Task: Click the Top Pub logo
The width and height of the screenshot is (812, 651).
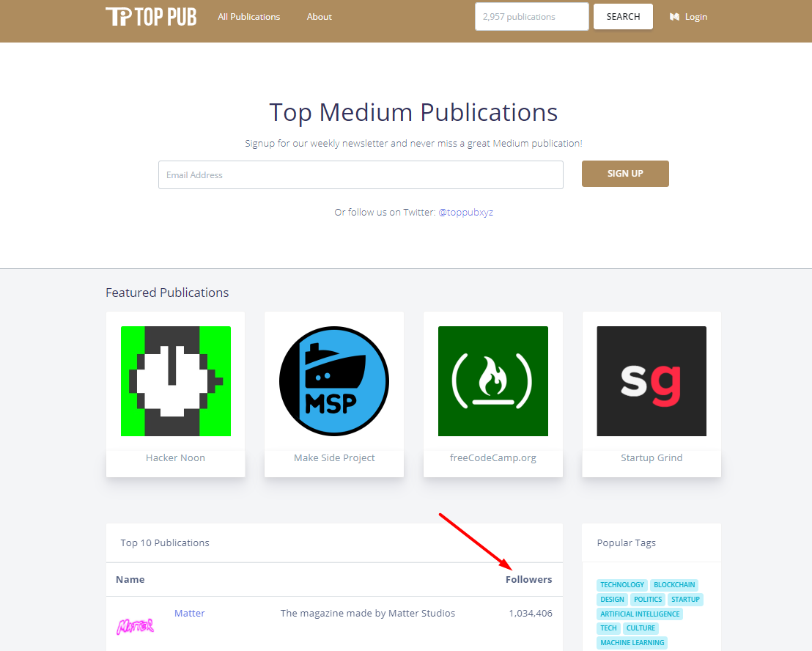Action: coord(151,17)
